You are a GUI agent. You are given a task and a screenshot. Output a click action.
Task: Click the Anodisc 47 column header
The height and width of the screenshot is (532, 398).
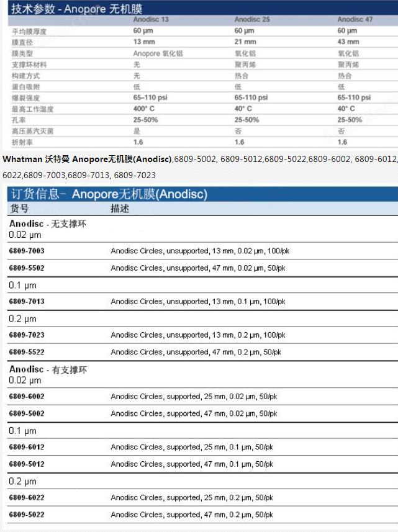(x=355, y=19)
